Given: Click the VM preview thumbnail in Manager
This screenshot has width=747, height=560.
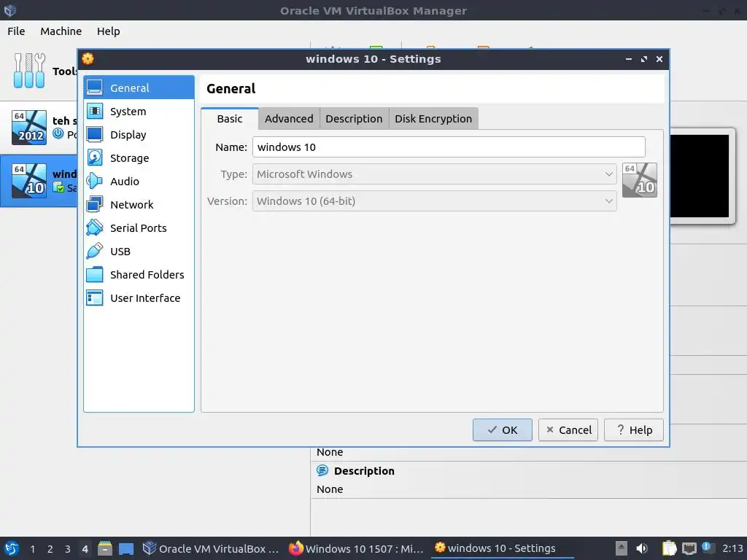Looking at the screenshot, I should 700,176.
